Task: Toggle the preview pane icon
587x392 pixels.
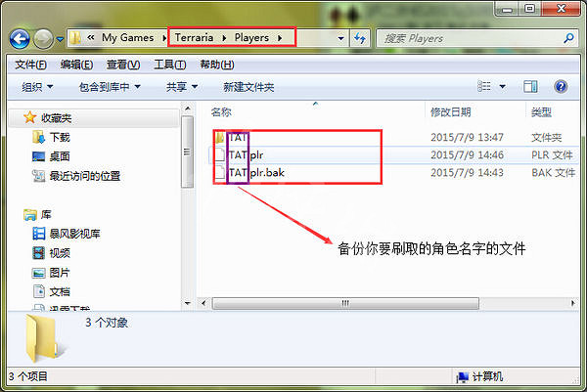Action: pyautogui.click(x=530, y=87)
